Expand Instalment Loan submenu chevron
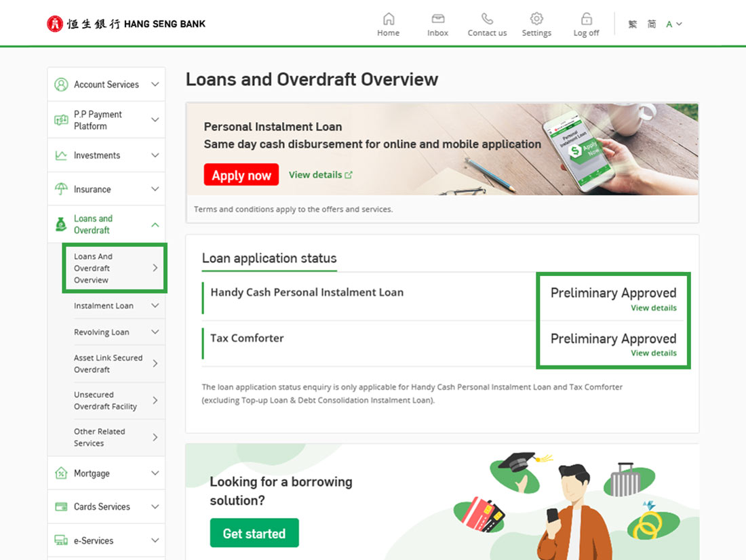Screen dimensions: 746x560 (155, 306)
